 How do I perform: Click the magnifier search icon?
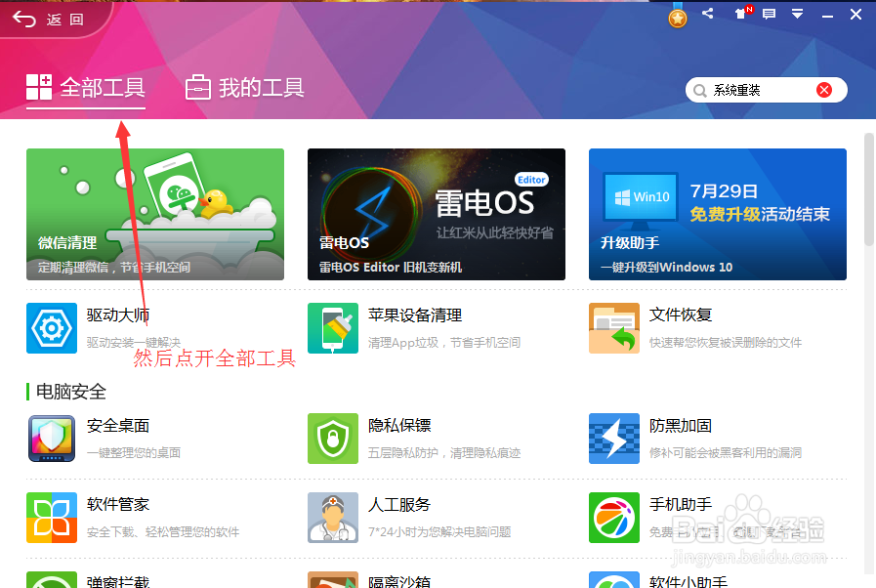point(699,91)
